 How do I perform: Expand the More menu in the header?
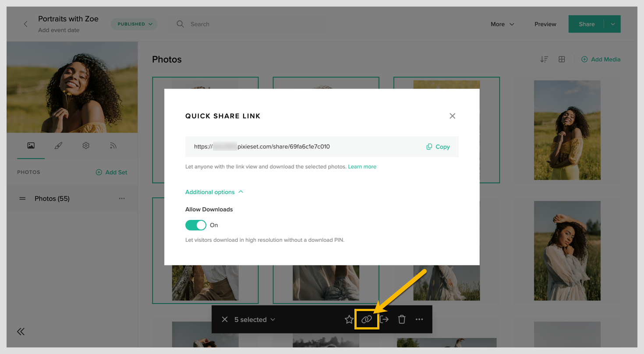point(502,24)
